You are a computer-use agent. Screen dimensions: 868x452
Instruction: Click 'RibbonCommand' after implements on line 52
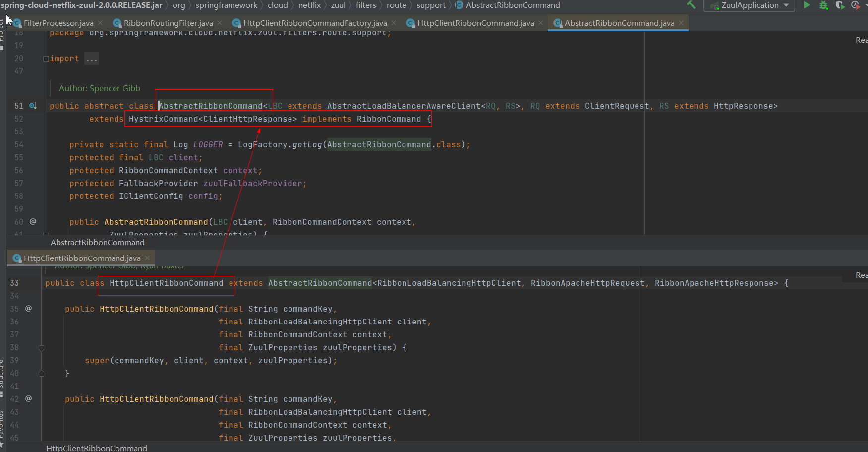pyautogui.click(x=389, y=119)
